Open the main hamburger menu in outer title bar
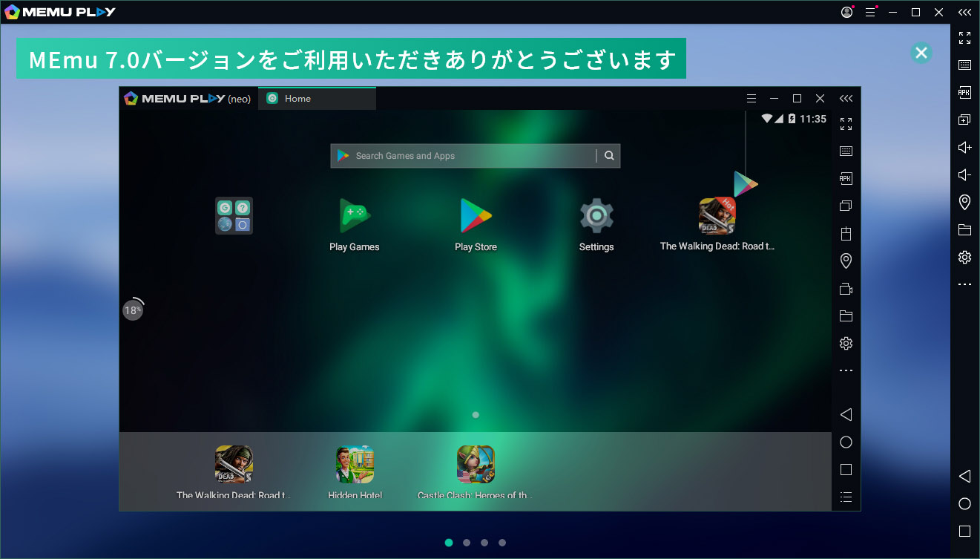Screen dimensions: 980x559 pyautogui.click(x=870, y=12)
